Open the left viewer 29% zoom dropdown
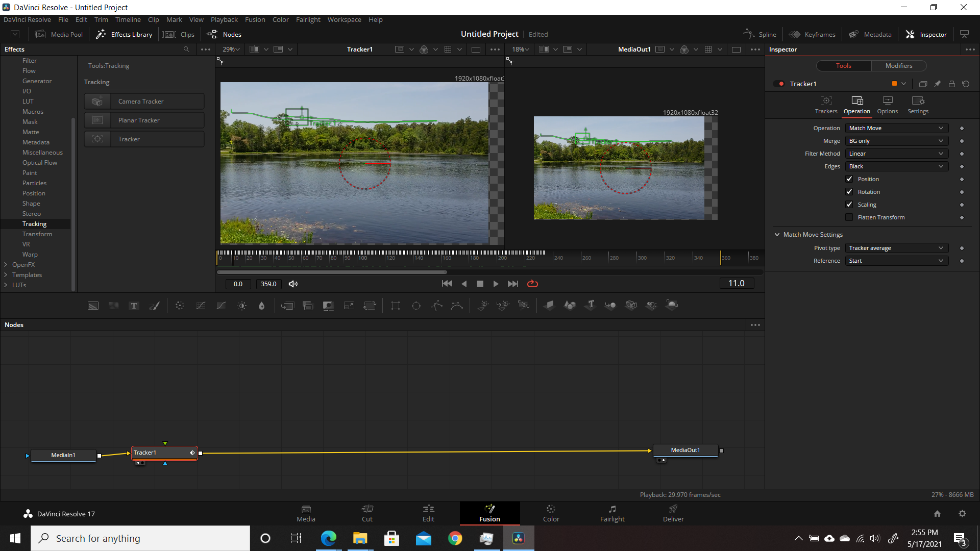Viewport: 980px width, 551px height. tap(231, 49)
